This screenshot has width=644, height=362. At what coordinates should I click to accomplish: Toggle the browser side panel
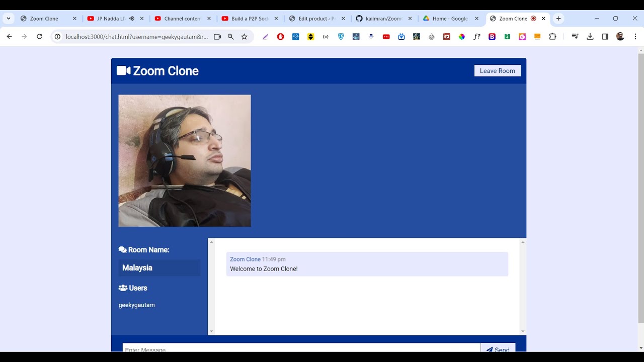click(x=605, y=37)
